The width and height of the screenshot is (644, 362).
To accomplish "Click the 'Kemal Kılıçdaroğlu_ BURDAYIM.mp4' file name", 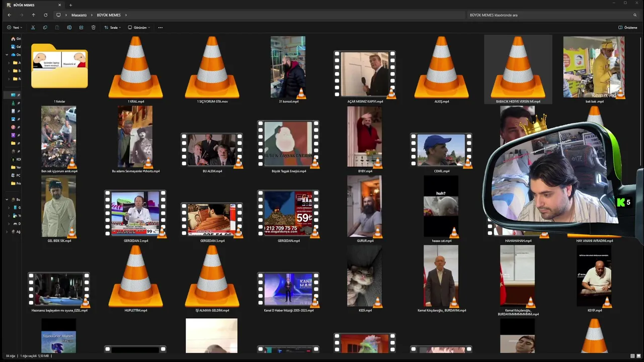I will tap(442, 311).
